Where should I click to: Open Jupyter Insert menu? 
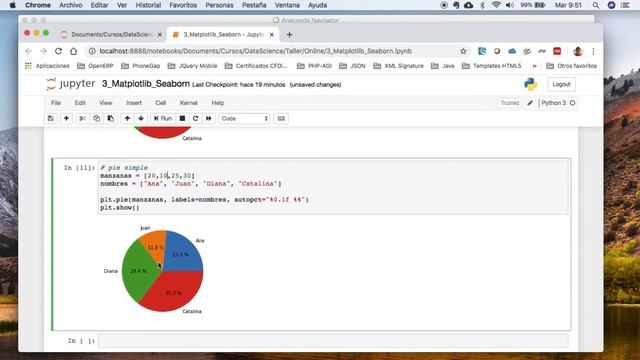134,103
